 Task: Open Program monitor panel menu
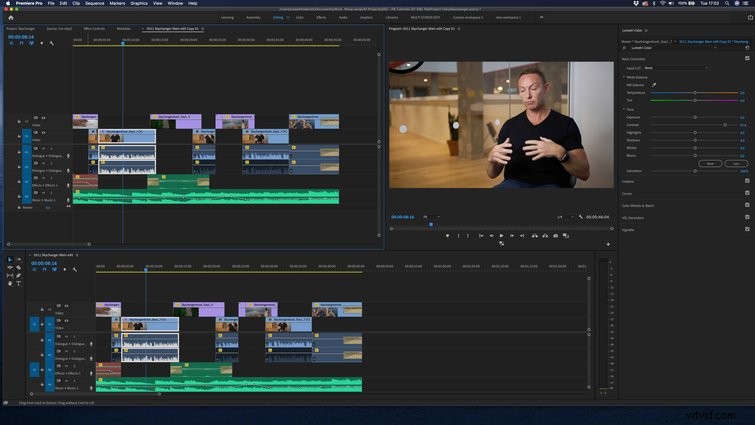pos(459,29)
